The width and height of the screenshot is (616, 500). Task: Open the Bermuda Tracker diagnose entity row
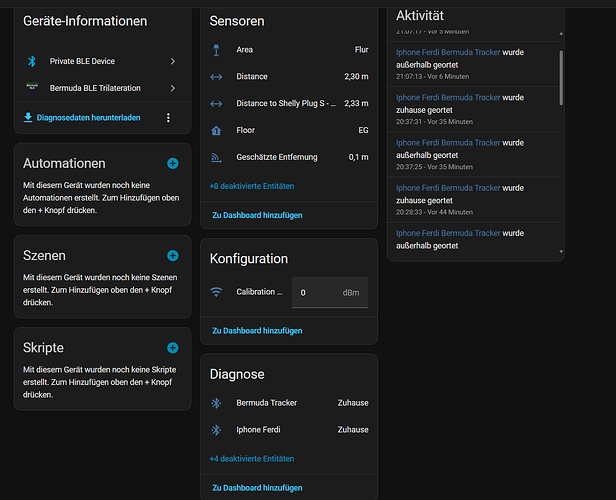click(x=289, y=403)
